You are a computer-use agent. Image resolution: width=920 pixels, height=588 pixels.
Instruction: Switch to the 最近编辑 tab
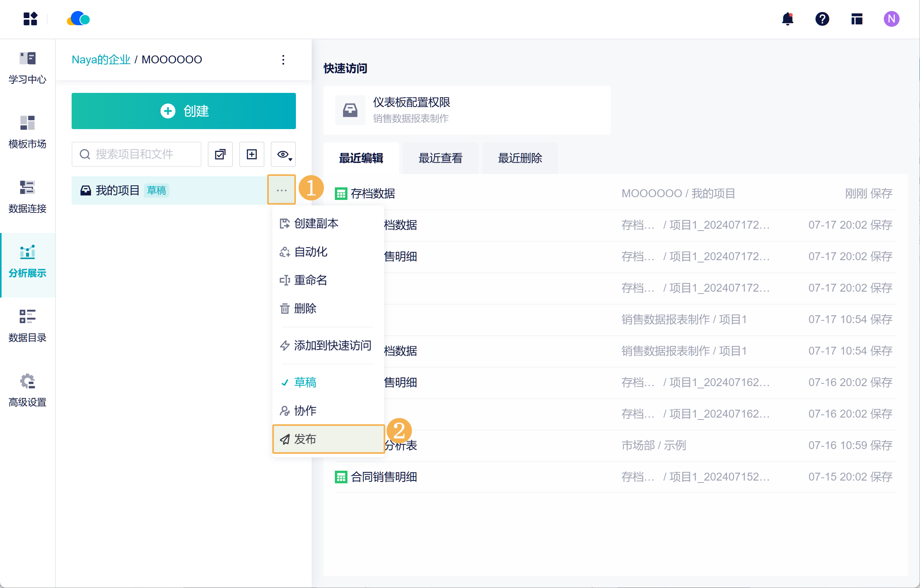[361, 158]
